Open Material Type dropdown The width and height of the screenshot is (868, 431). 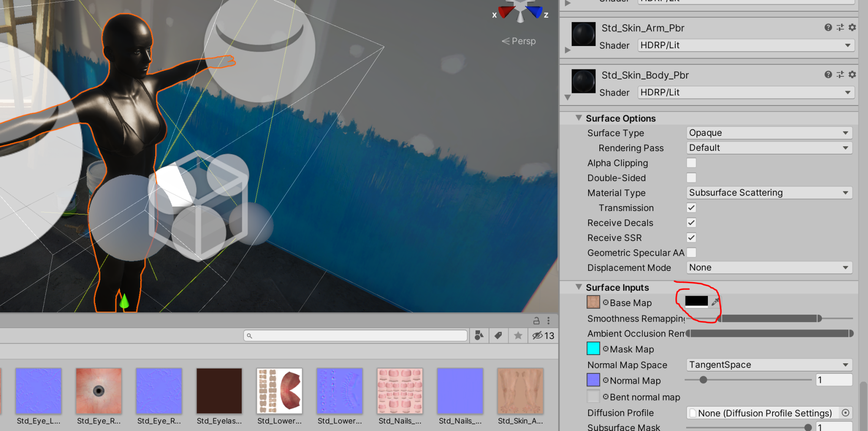769,193
